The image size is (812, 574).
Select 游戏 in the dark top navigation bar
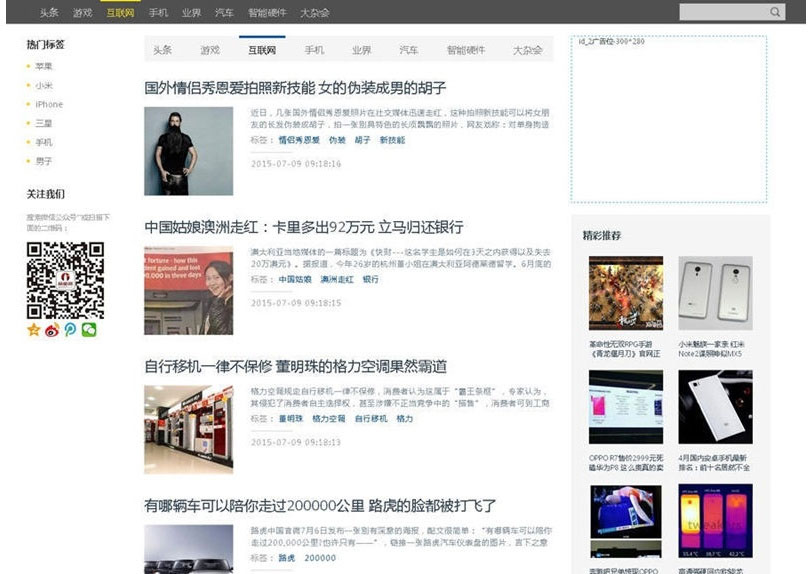(82, 13)
